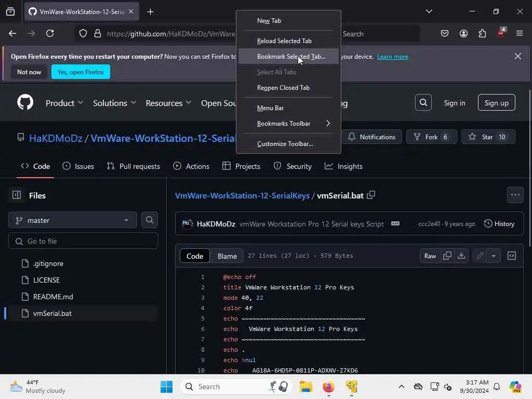
Task: Open the three-dot more file actions button
Action: point(515,195)
